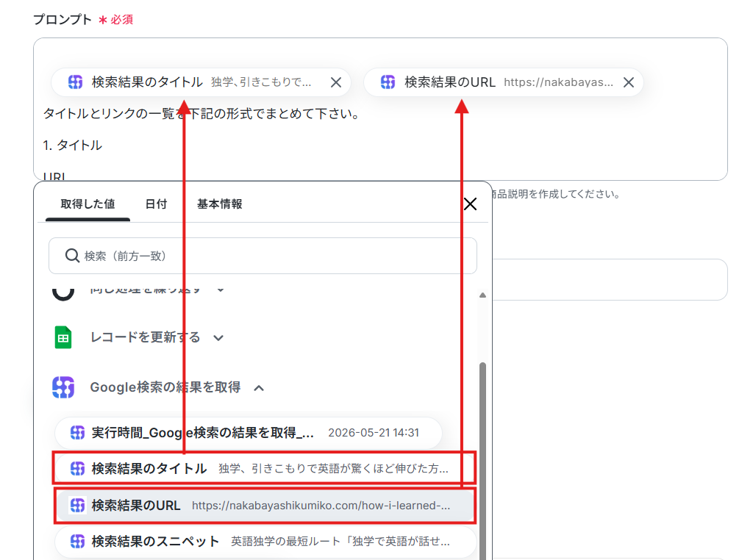Click the Google Sheets icon beside レコードを更新する
The width and height of the screenshot is (753, 560).
pos(63,337)
